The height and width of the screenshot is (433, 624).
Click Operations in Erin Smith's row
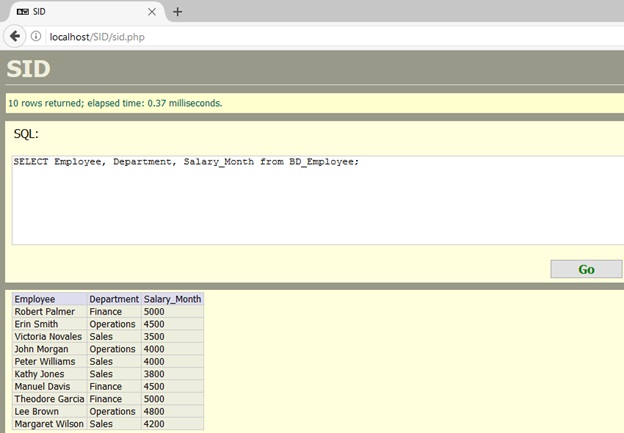[x=114, y=324]
